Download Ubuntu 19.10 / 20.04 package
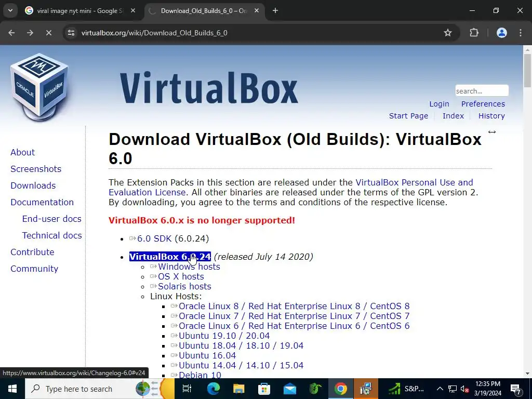 (224, 336)
